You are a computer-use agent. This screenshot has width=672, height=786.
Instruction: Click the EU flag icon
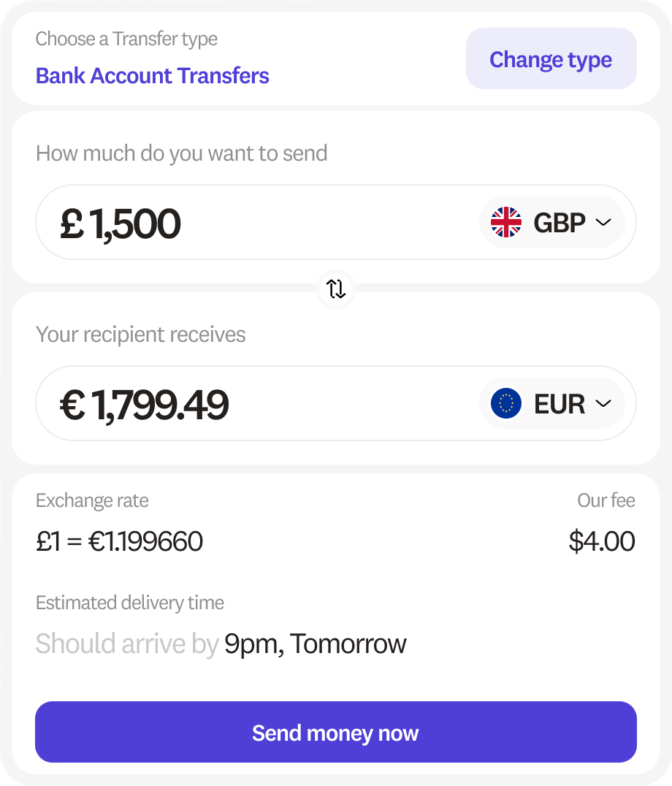pyautogui.click(x=506, y=403)
